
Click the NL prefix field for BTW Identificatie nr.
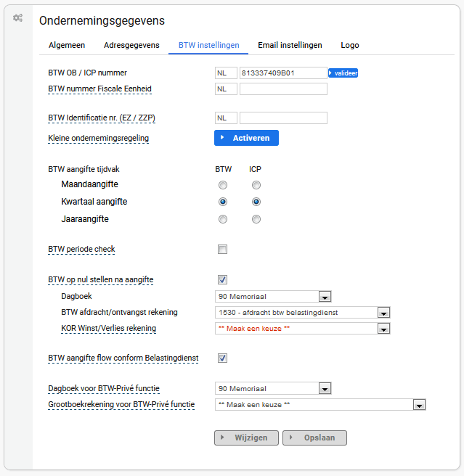226,118
